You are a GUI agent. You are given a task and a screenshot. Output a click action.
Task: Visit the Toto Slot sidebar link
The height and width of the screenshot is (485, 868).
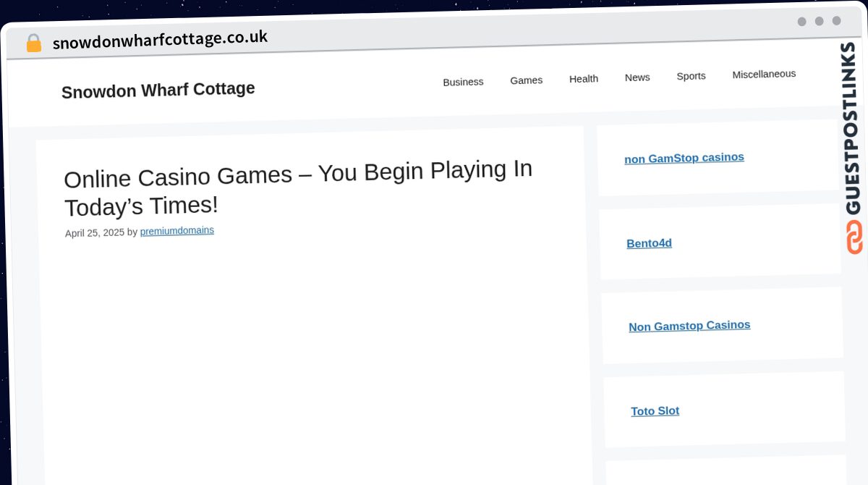[x=655, y=411]
